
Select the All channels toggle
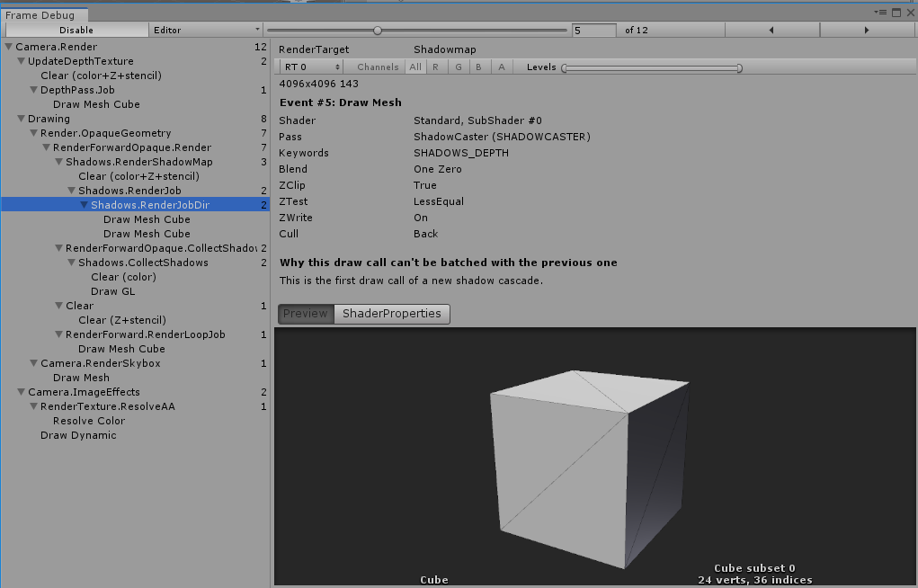click(x=414, y=67)
